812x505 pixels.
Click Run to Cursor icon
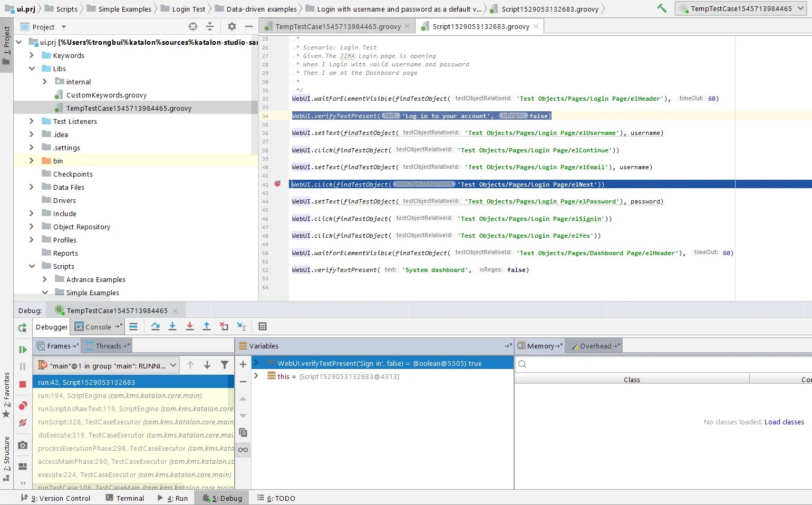click(241, 327)
